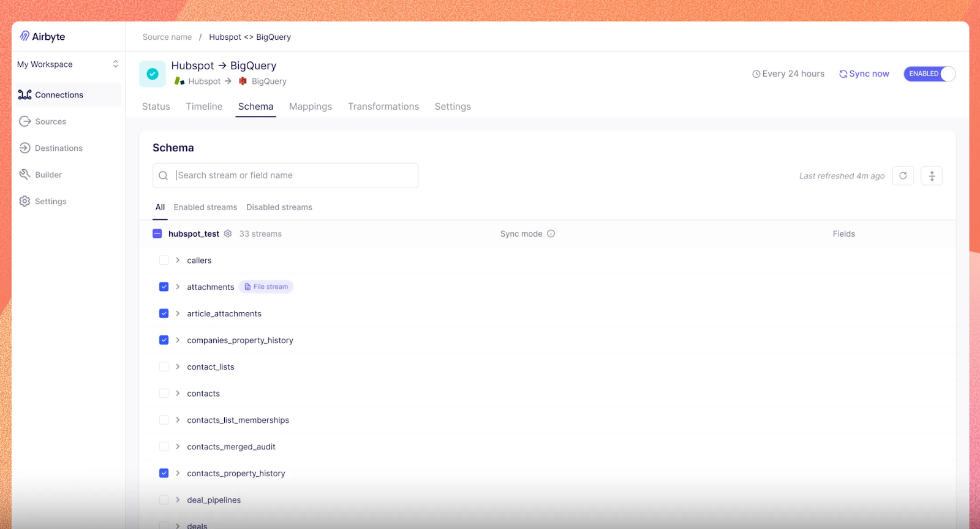This screenshot has height=529, width=980.
Task: Check the callers stream checkbox
Action: (164, 260)
